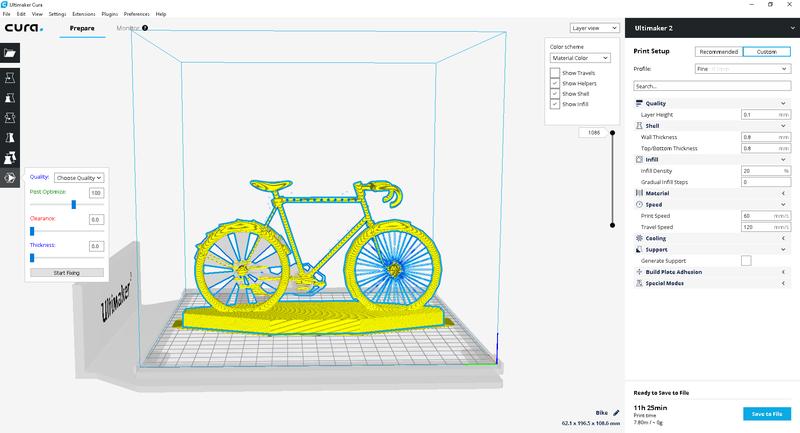The height and width of the screenshot is (433, 800).
Task: Switch to the Prepare tab
Action: coord(82,29)
